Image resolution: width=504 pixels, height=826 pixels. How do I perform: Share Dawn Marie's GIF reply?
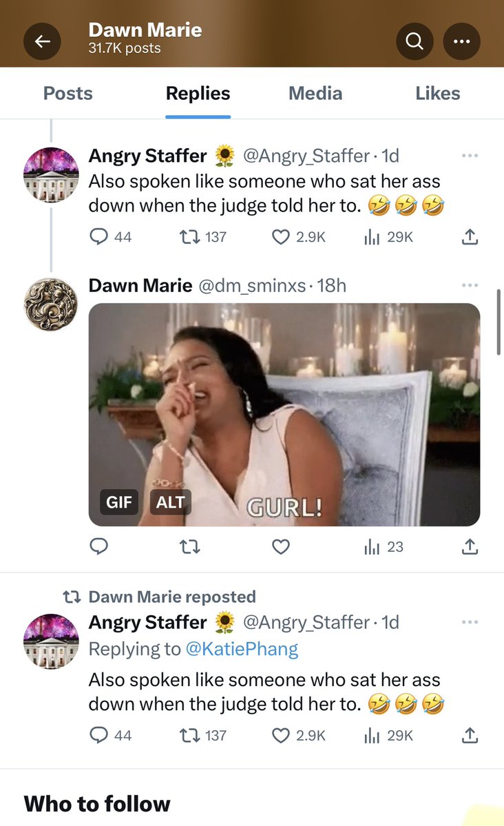[469, 547]
